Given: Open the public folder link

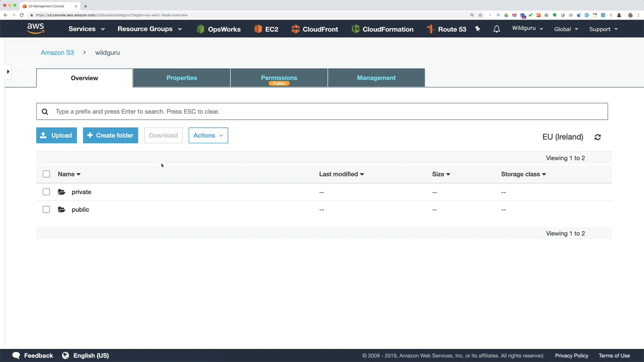Looking at the screenshot, I should pos(80,210).
